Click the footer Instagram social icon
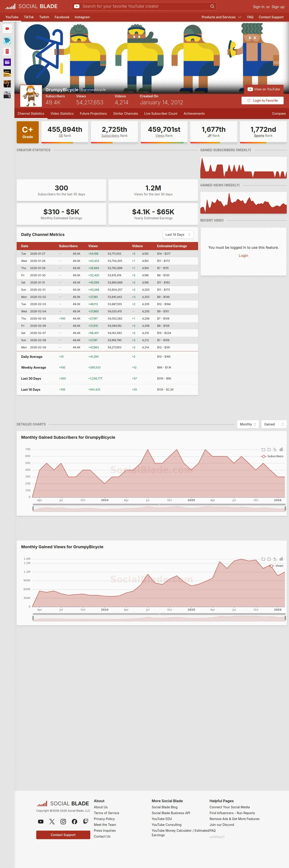Image resolution: width=289 pixels, height=868 pixels. coord(63,822)
